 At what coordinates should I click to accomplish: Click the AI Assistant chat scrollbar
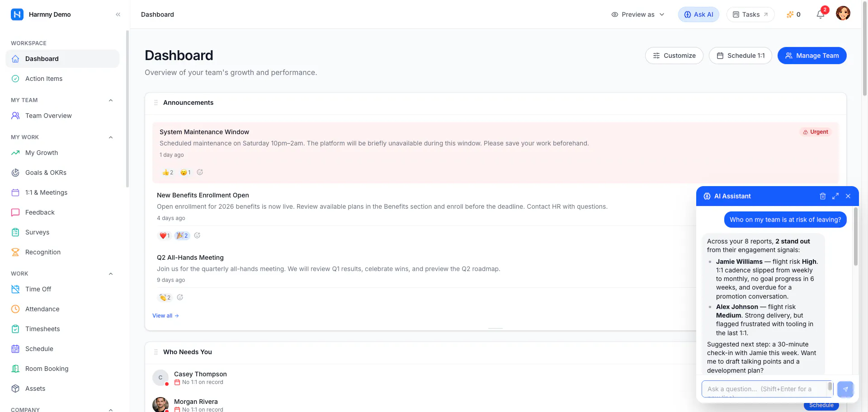point(855,237)
